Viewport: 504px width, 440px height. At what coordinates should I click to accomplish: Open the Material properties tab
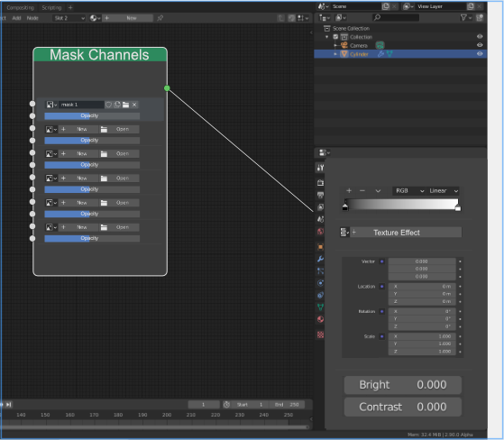click(320, 319)
